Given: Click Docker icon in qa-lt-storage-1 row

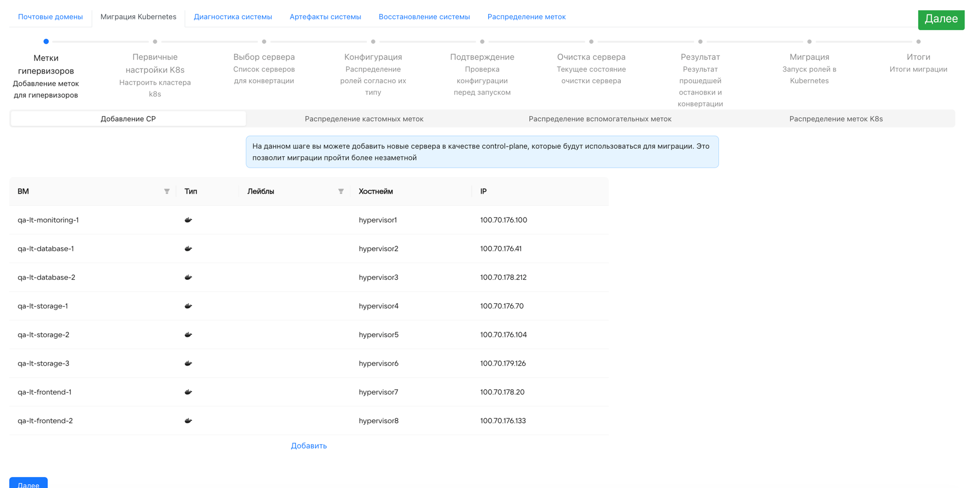Looking at the screenshot, I should (188, 306).
